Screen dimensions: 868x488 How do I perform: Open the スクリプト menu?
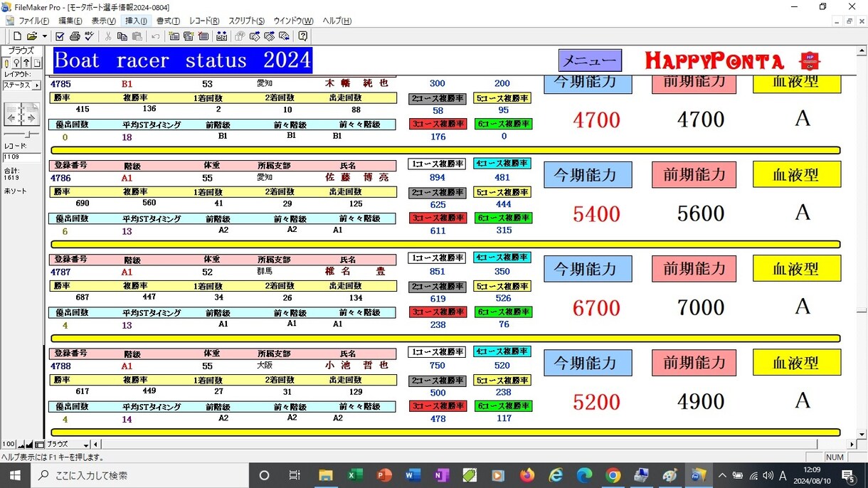[246, 21]
